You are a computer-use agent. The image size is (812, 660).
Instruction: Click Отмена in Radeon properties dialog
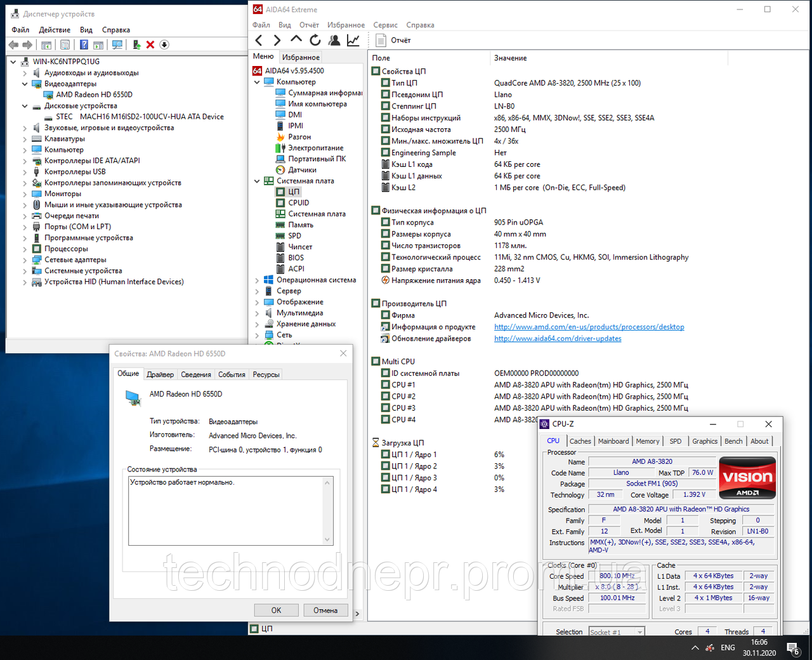pos(325,610)
